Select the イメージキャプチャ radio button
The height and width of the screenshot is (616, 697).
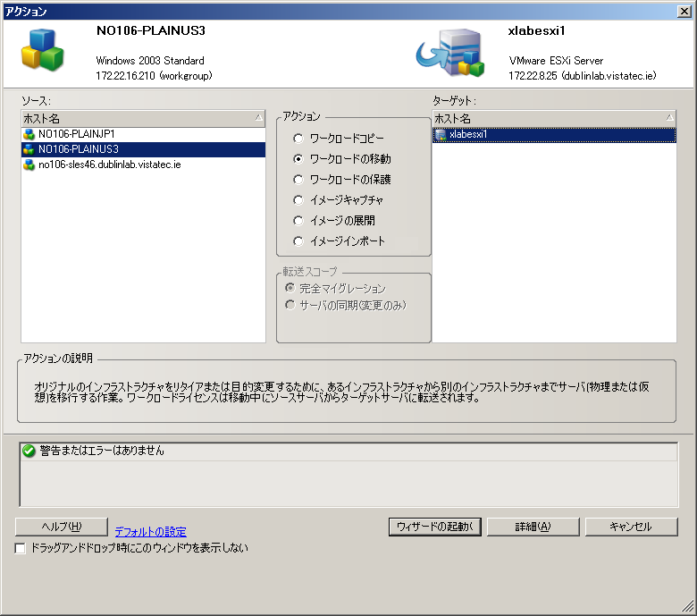pos(298,200)
